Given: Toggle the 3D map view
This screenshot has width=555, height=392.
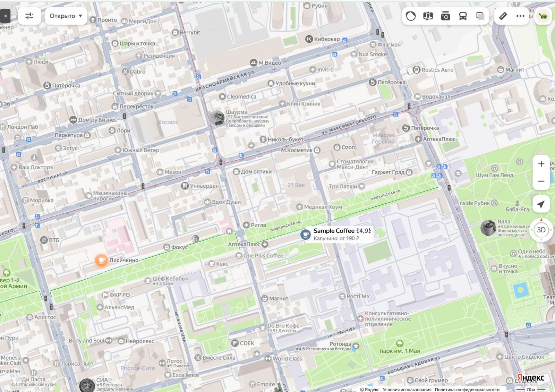Looking at the screenshot, I should [541, 230].
